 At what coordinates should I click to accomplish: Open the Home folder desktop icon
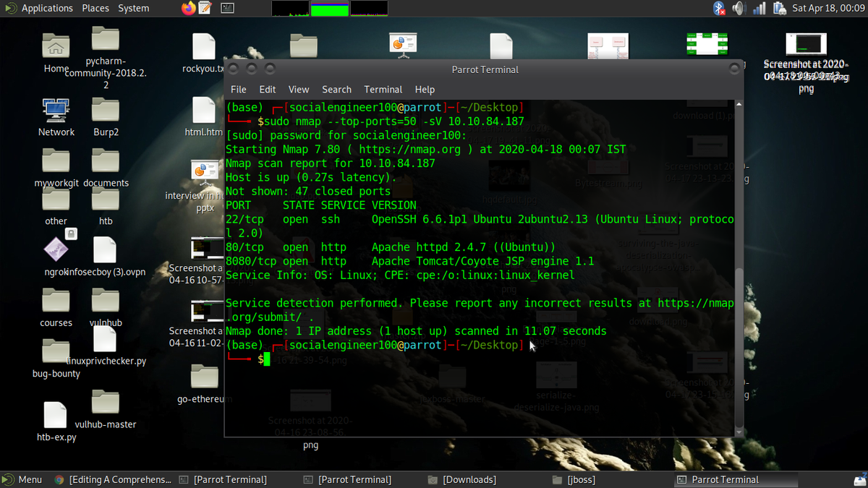(56, 53)
